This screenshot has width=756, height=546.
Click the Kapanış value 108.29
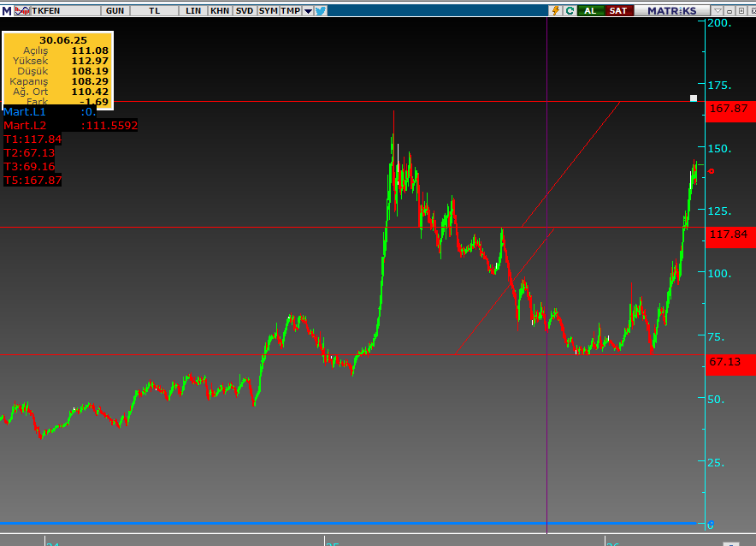click(x=90, y=81)
